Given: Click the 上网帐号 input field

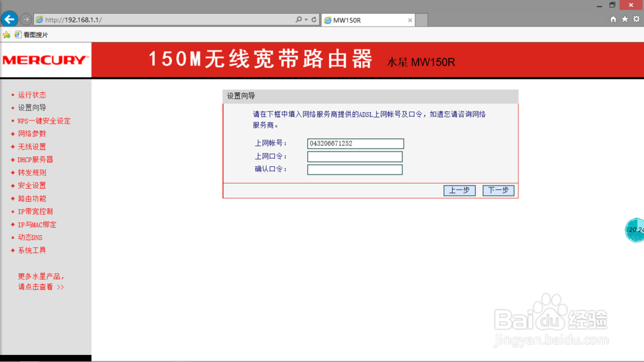Looking at the screenshot, I should pos(355,144).
